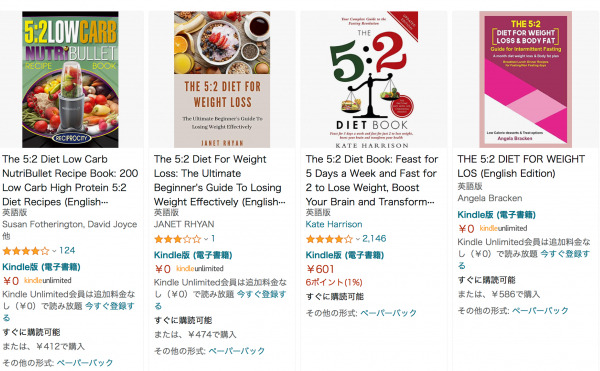Click kindleunlimited logo under Angela Bracken's book
Screen dimensions: 600x371
[503, 228]
